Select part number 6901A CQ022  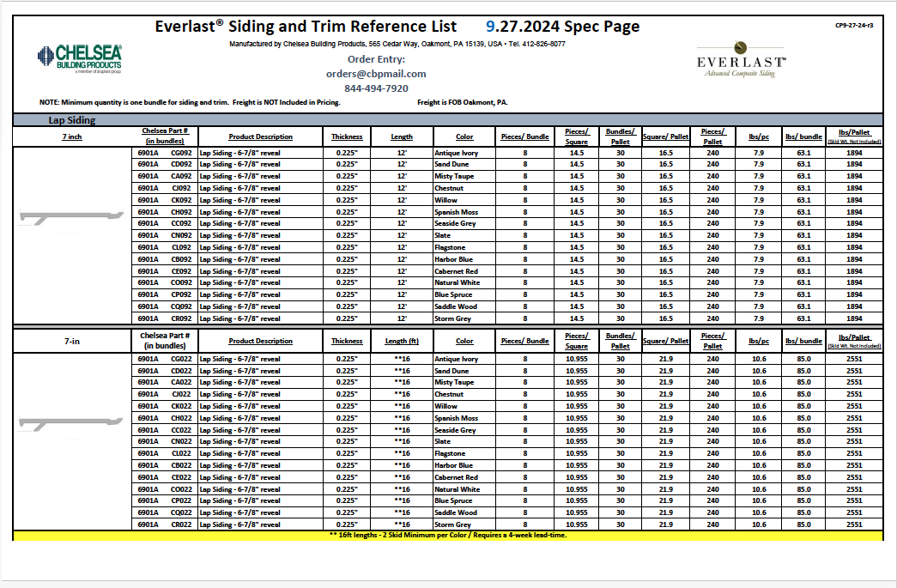[165, 513]
